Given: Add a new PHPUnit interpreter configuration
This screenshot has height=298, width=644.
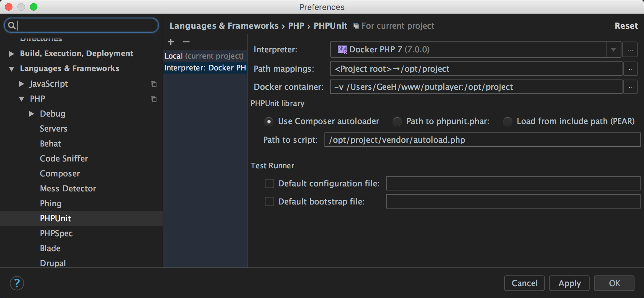Looking at the screenshot, I should pos(171,41).
